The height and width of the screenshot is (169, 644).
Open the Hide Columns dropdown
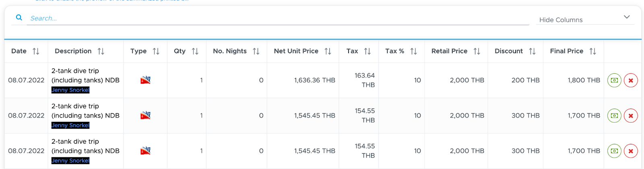(585, 19)
